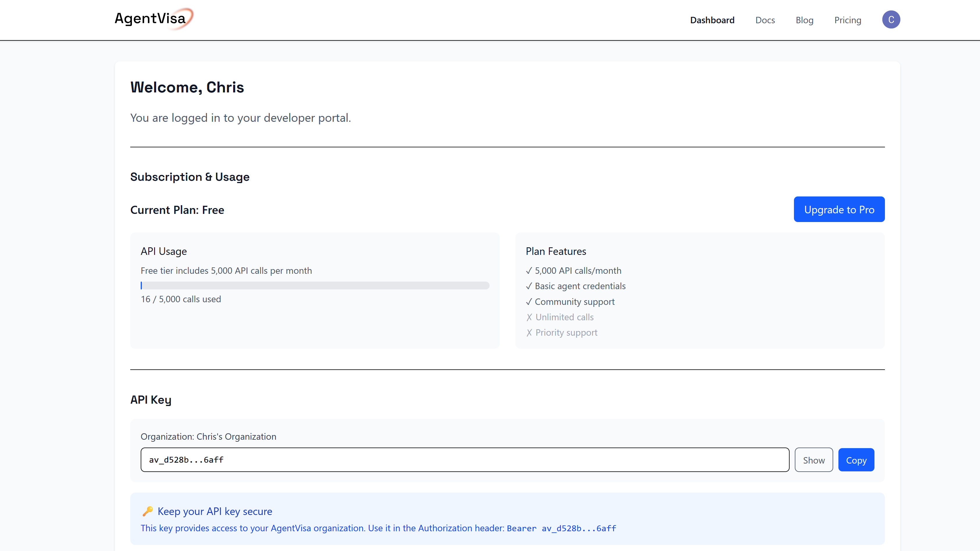Click the 'Welcome, Chris' heading

[x=187, y=87]
